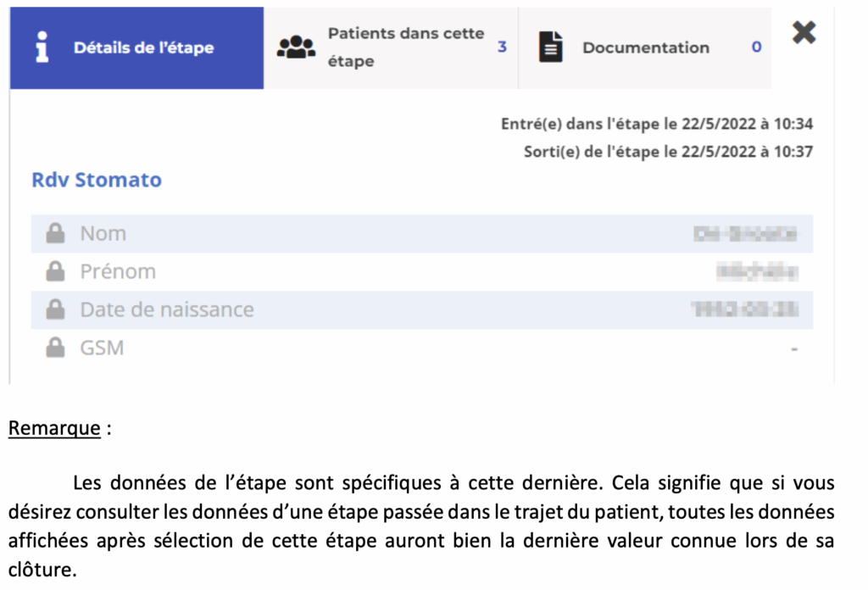The image size is (868, 590).
Task: Click the documentation count badge 0
Action: [756, 47]
